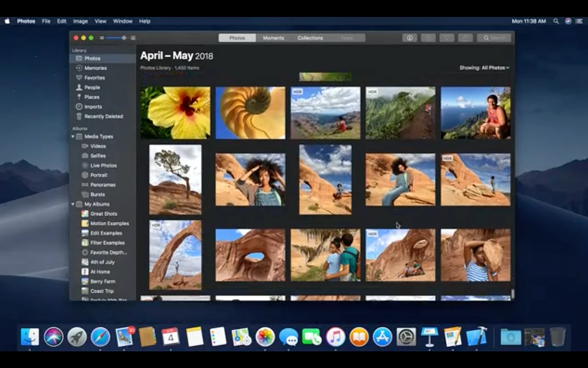The image size is (588, 368).
Task: Open FaceTime from the Dock
Action: tap(312, 337)
